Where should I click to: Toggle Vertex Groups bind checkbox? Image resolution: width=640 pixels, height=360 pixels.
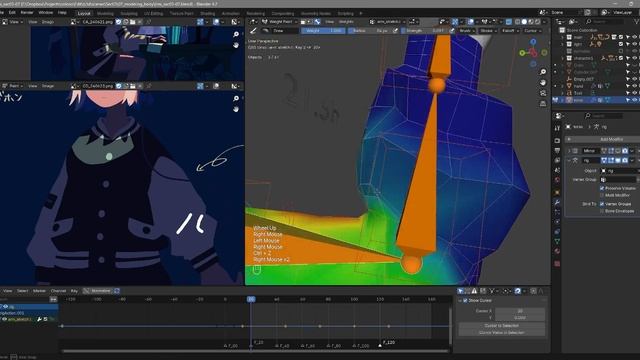click(602, 204)
